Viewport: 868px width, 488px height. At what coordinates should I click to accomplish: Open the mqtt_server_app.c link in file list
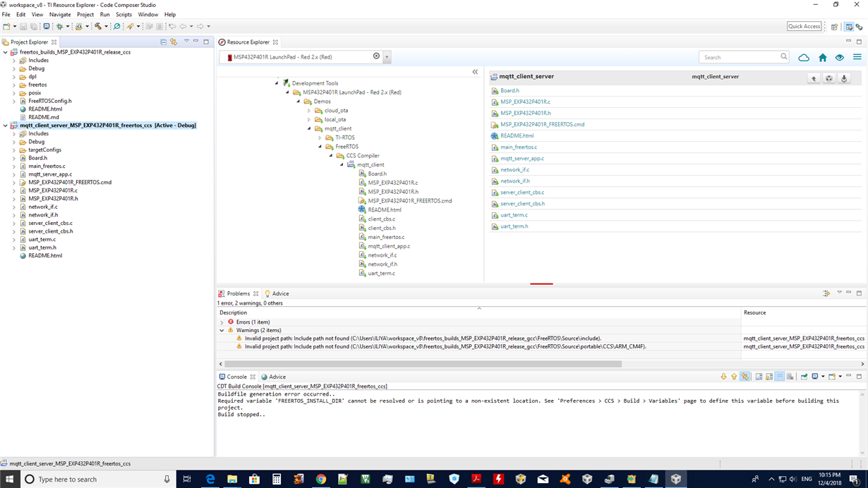coord(522,159)
